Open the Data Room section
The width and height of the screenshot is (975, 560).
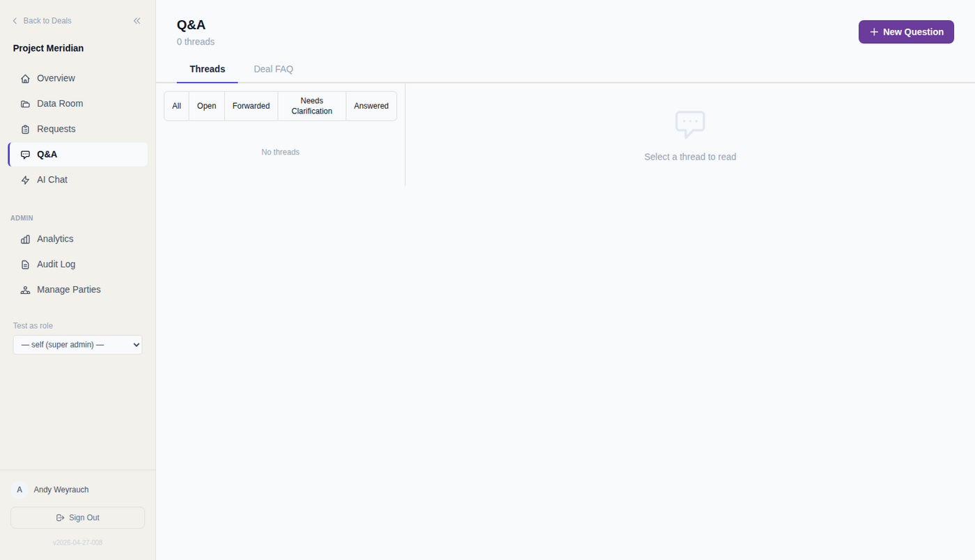pos(77,104)
